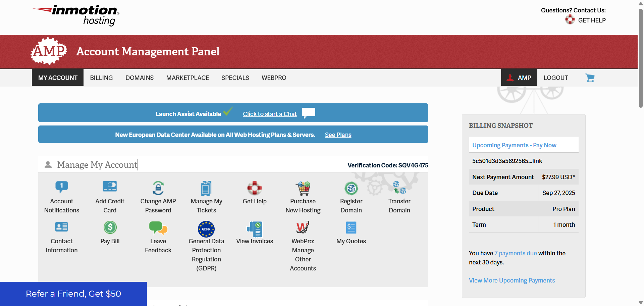Click View More Upcoming Payments
Viewport: 644px width, 306px height.
(x=512, y=280)
